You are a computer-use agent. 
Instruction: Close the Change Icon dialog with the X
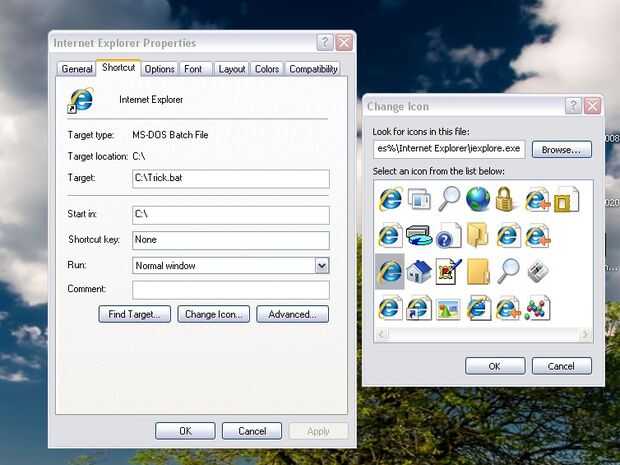click(592, 106)
